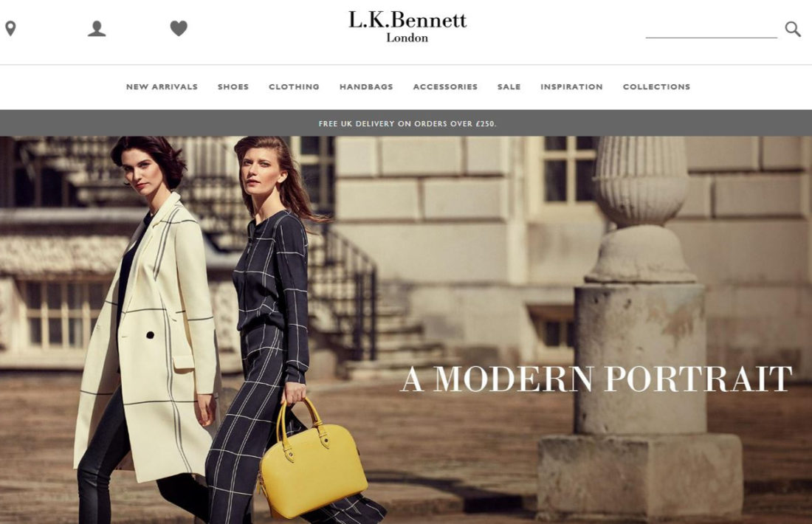Open the Collections menu
Viewport: 812px width, 524px height.
pos(657,87)
